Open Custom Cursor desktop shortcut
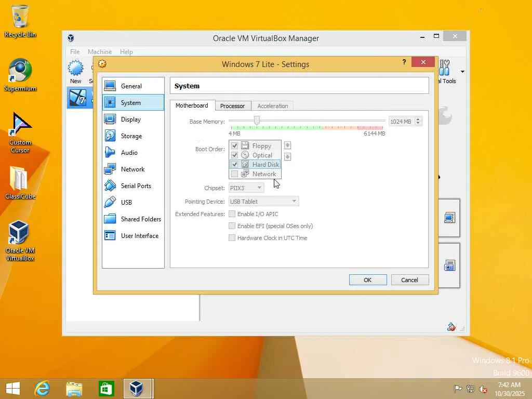This screenshot has height=399, width=532. [x=20, y=132]
